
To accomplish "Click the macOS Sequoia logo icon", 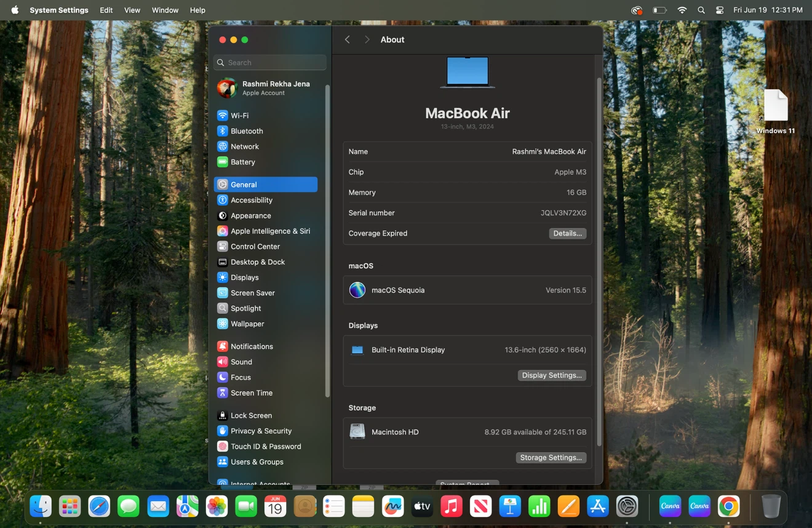I will (357, 290).
